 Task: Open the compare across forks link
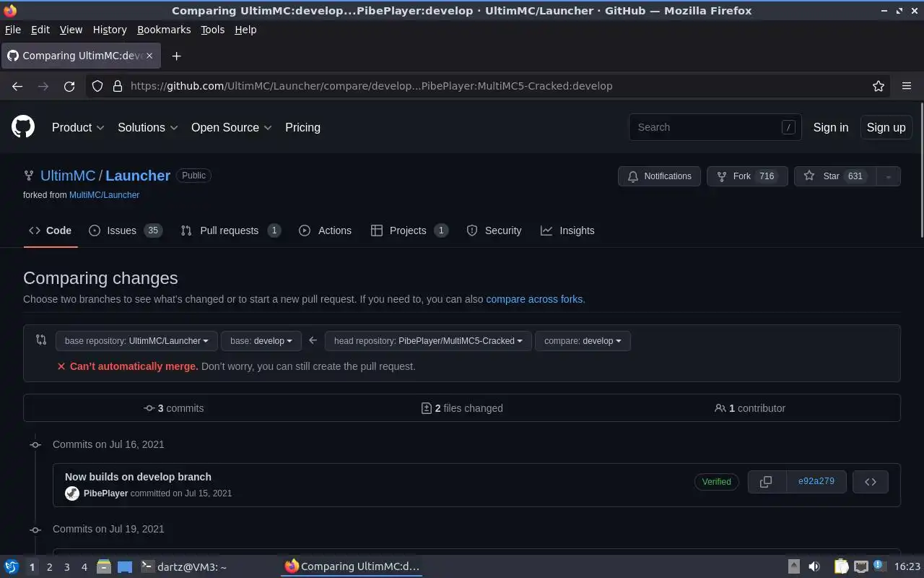[x=534, y=299]
